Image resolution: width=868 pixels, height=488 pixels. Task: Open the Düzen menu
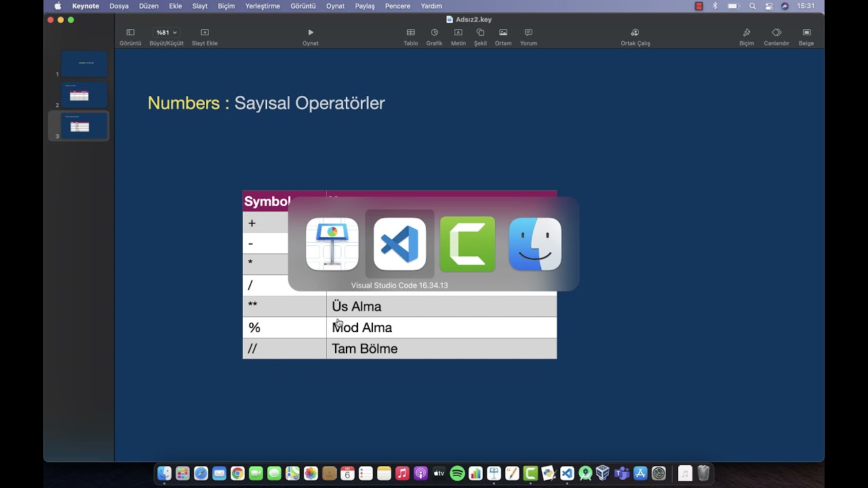click(x=149, y=6)
